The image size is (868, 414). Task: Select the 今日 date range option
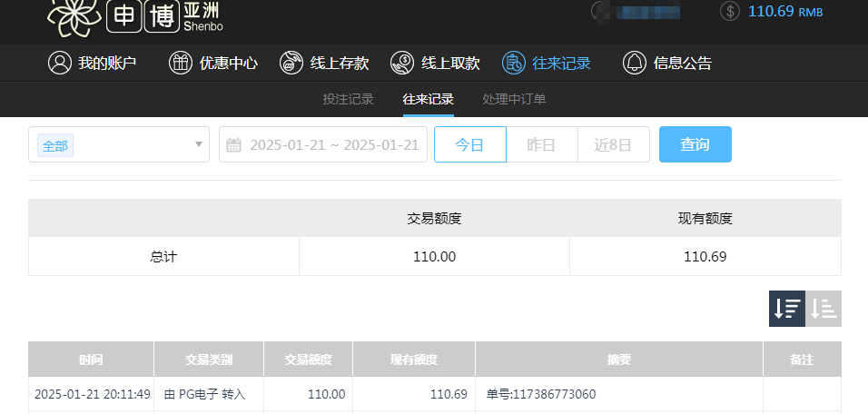click(x=469, y=145)
